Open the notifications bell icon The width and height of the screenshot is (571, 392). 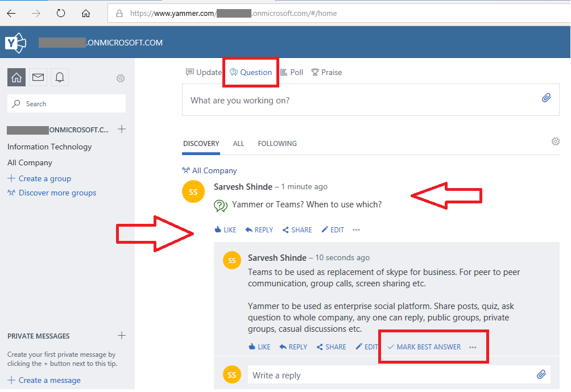coord(59,77)
